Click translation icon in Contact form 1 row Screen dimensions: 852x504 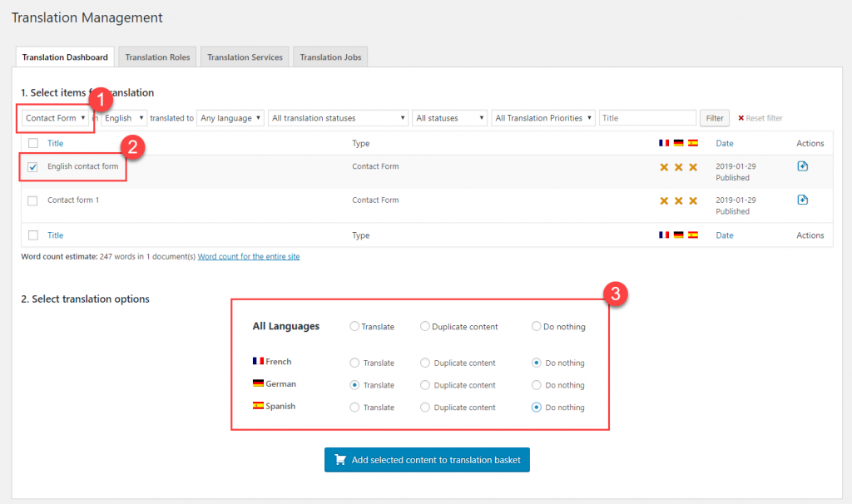[x=803, y=200]
